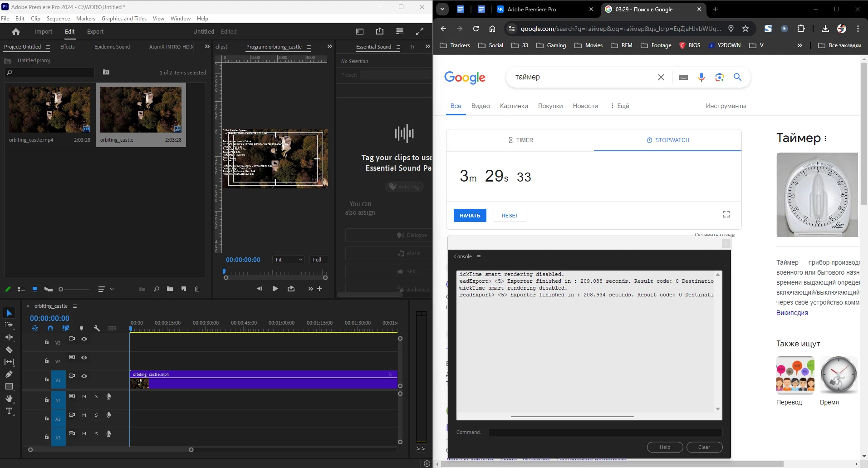This screenshot has height=468, width=868.
Task: Click the orbiting_castle sequence thumbnail
Action: (141, 110)
